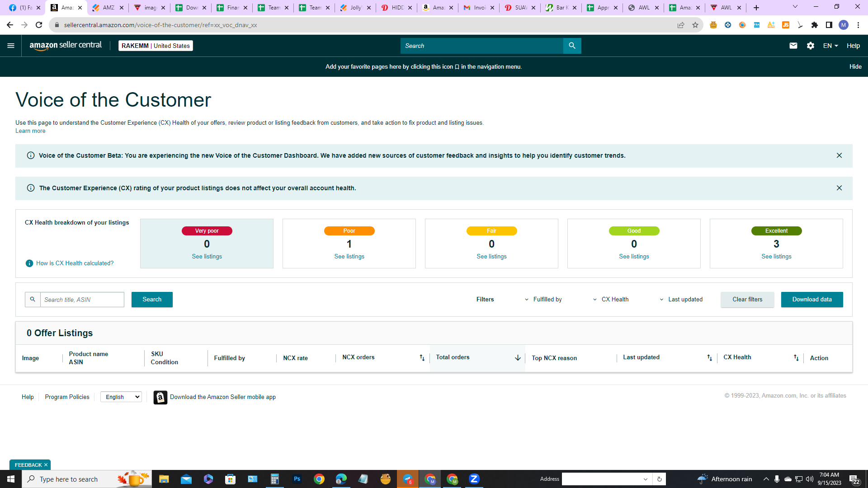Expand the Fulfilled by filter
Image resolution: width=868 pixels, height=488 pixels.
coord(543,300)
